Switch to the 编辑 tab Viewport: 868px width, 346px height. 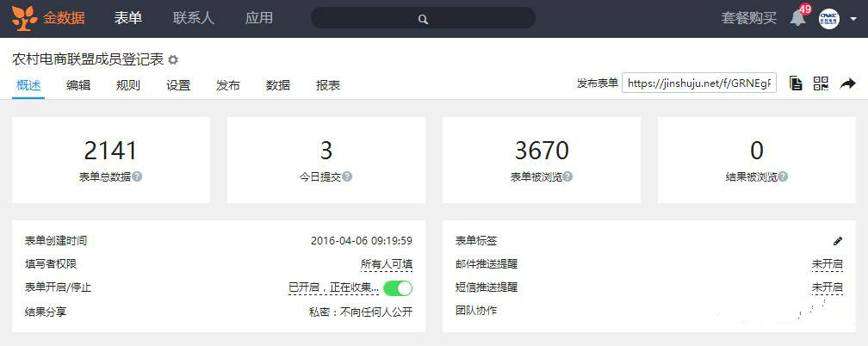(x=78, y=85)
